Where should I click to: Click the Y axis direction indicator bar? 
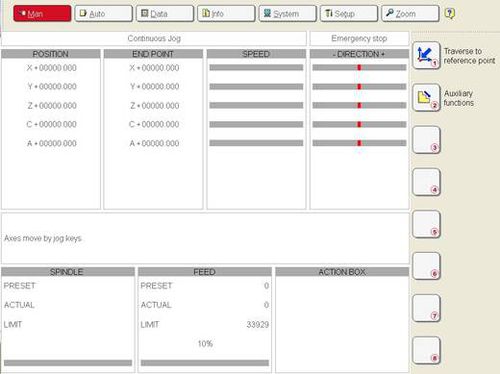click(359, 87)
